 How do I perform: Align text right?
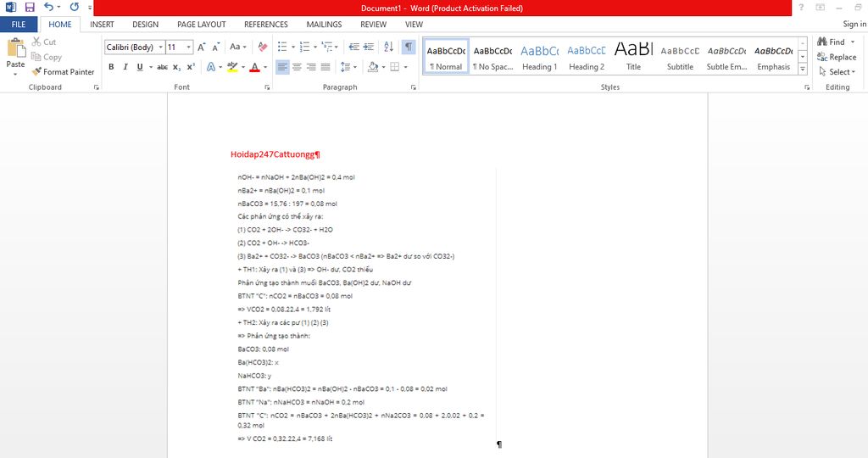coord(311,67)
